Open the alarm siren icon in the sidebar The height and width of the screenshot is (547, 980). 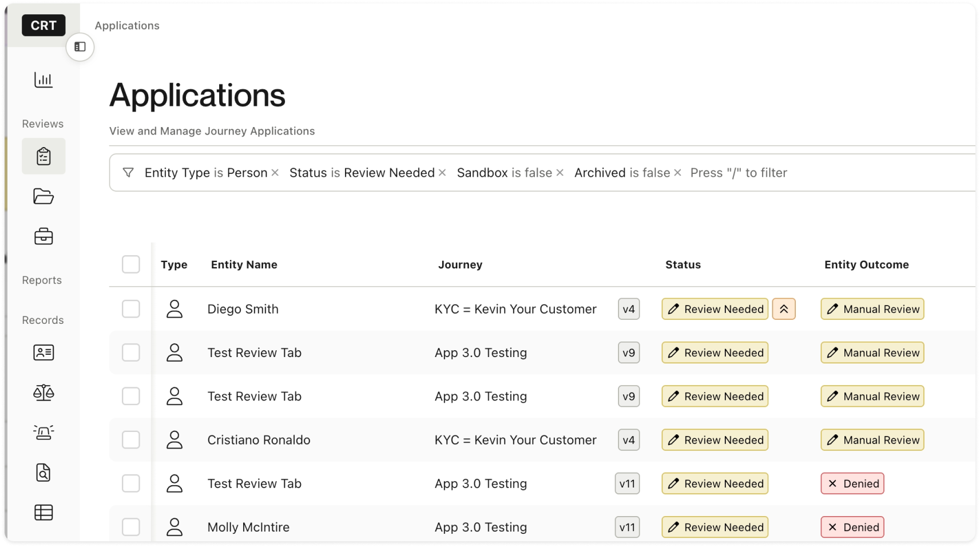(x=43, y=433)
